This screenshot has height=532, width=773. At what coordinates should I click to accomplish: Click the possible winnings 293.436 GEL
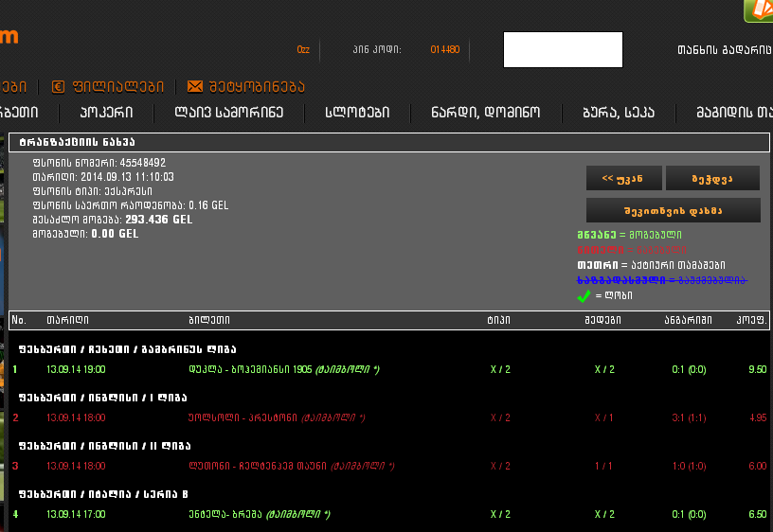point(159,220)
